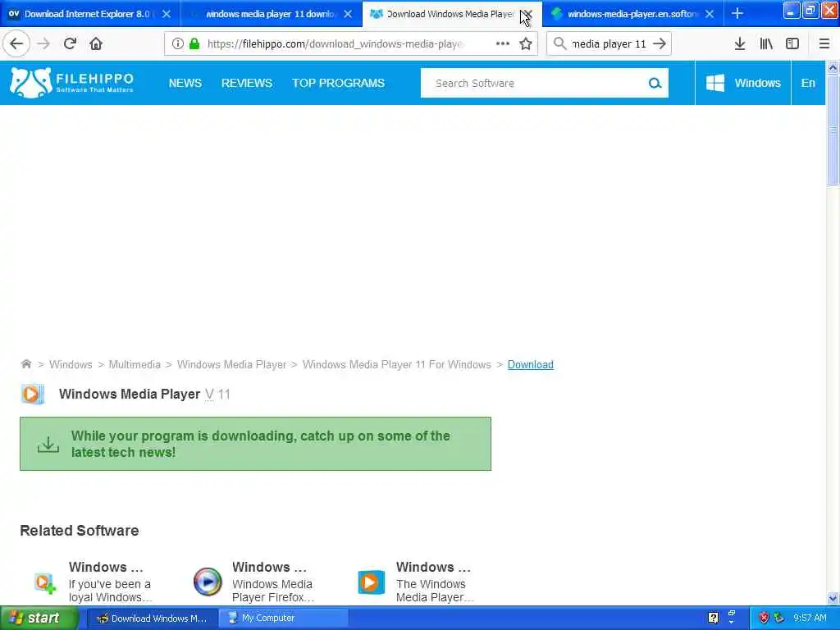
Task: Toggle the sidebar view icon
Action: pyautogui.click(x=792, y=44)
